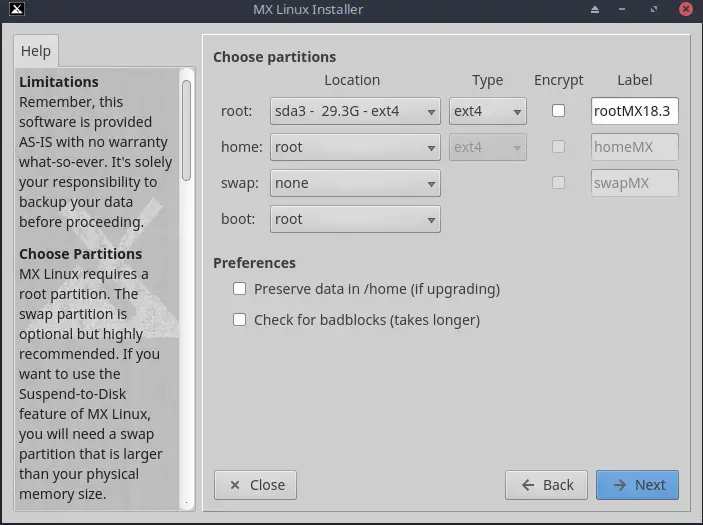This screenshot has width=703, height=525.
Task: Click the disabled home type dropdown ext4
Action: (x=488, y=147)
